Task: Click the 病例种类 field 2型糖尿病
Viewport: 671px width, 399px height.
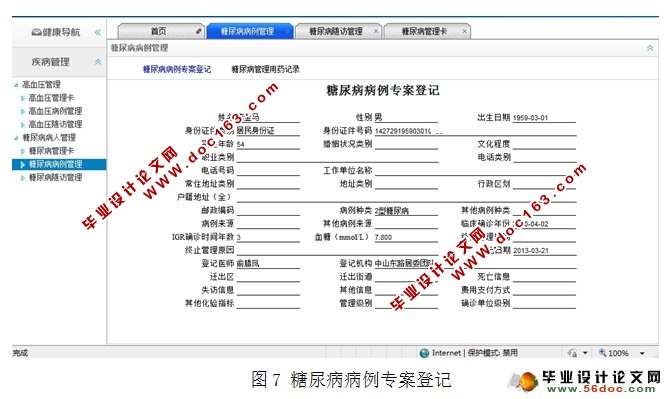Action: (x=406, y=210)
